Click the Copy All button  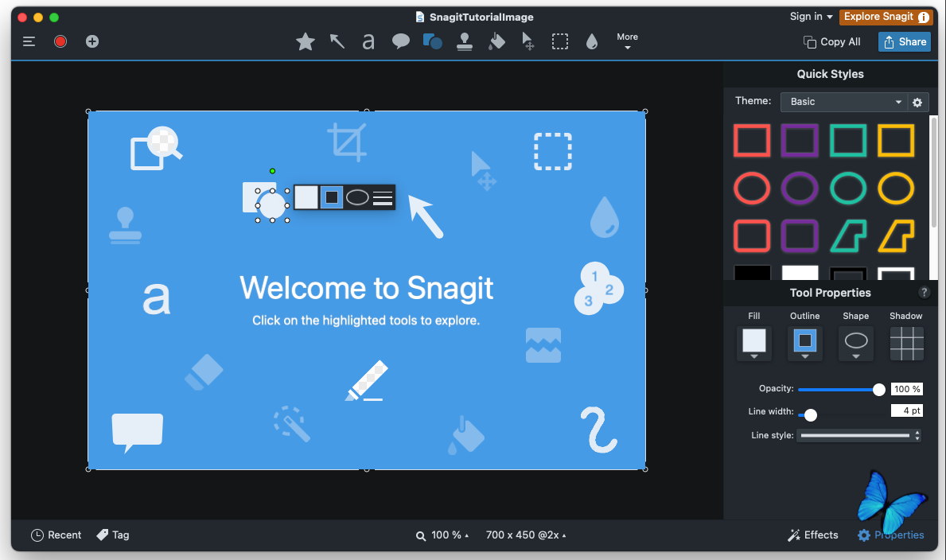832,41
